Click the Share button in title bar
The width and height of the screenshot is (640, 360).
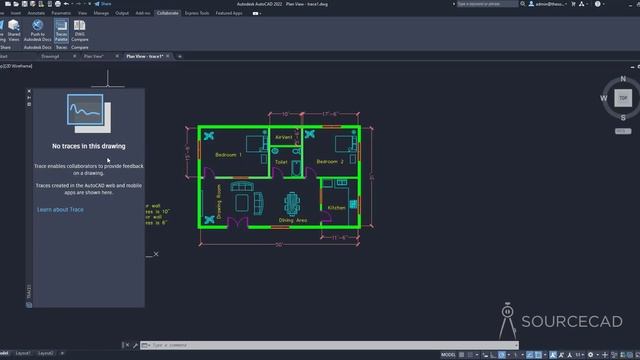coord(103,4)
